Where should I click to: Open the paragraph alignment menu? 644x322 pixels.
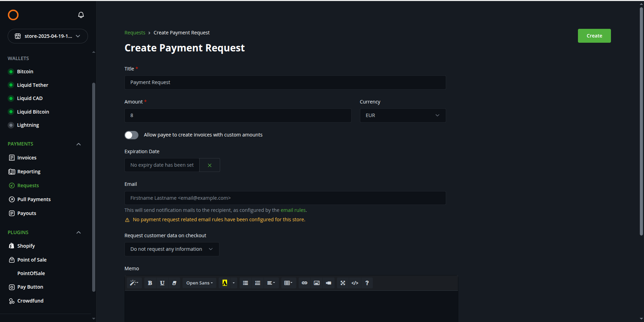pyautogui.click(x=271, y=283)
